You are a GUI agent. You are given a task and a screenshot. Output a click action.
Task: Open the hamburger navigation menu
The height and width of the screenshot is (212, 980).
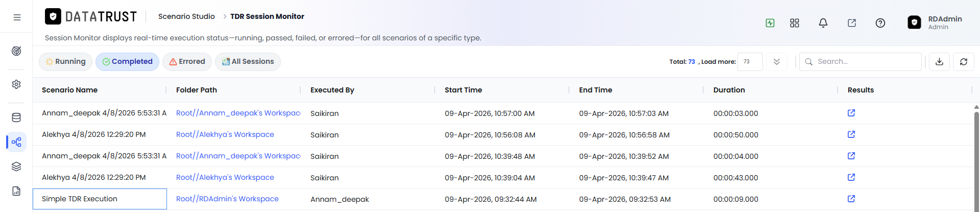coord(17,17)
